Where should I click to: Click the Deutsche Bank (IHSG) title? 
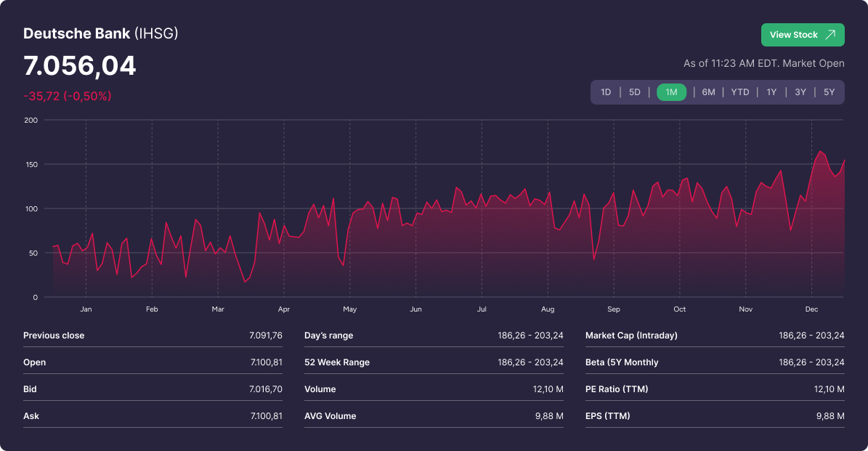click(x=100, y=33)
